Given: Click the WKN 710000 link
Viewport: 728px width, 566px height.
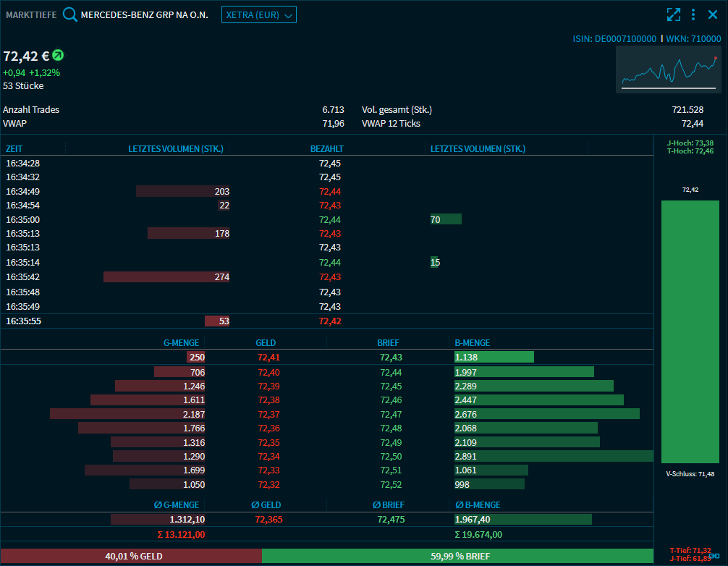Looking at the screenshot, I should click(693, 38).
